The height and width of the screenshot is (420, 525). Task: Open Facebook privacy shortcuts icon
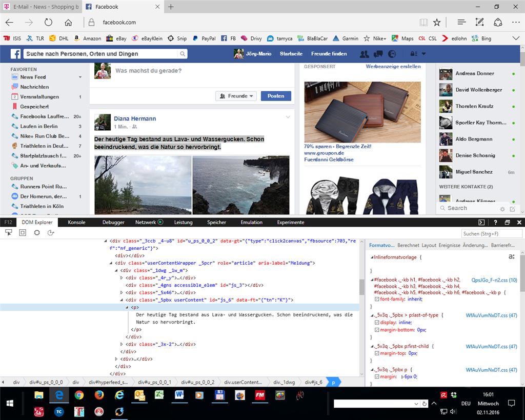point(414,54)
